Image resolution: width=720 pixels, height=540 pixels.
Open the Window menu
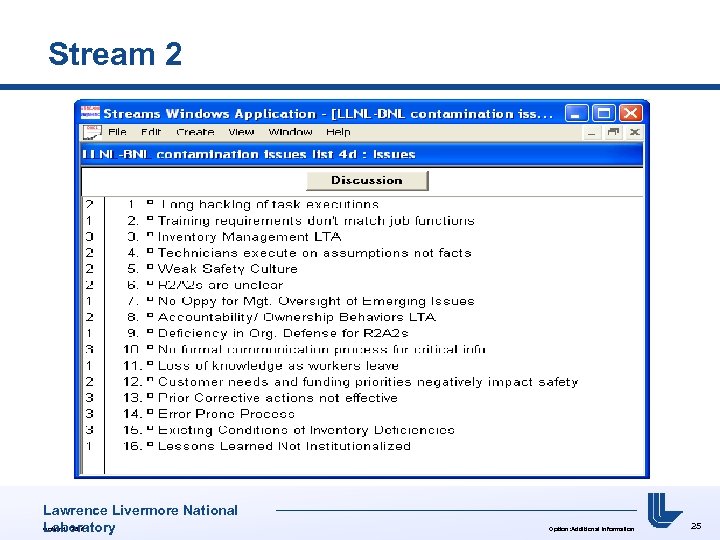point(290,132)
